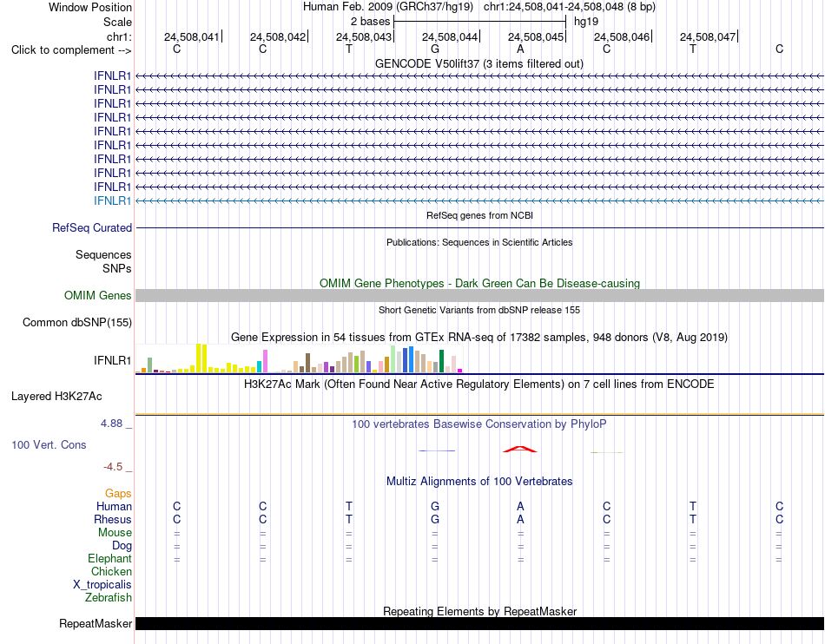Click the Elephant species label
The width and height of the screenshot is (825, 644).
[x=109, y=558]
